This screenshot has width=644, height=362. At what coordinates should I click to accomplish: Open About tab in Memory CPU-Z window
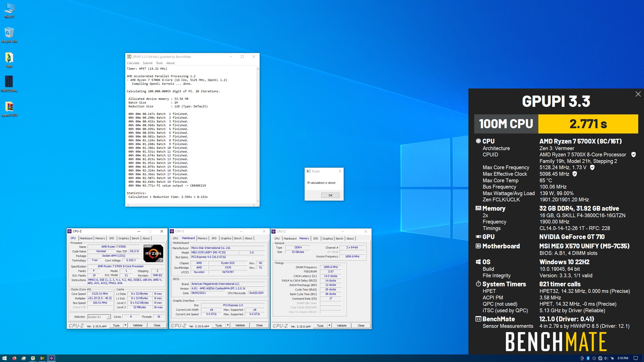click(x=350, y=239)
